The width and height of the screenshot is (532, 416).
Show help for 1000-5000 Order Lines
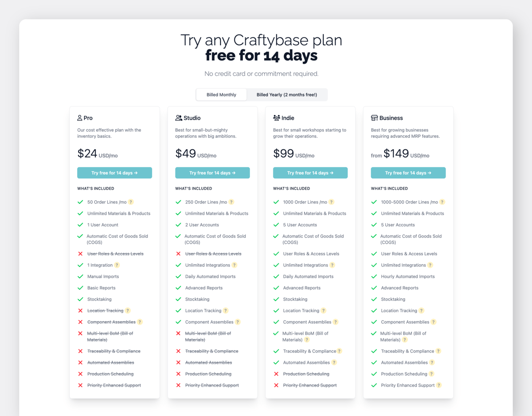[442, 202]
